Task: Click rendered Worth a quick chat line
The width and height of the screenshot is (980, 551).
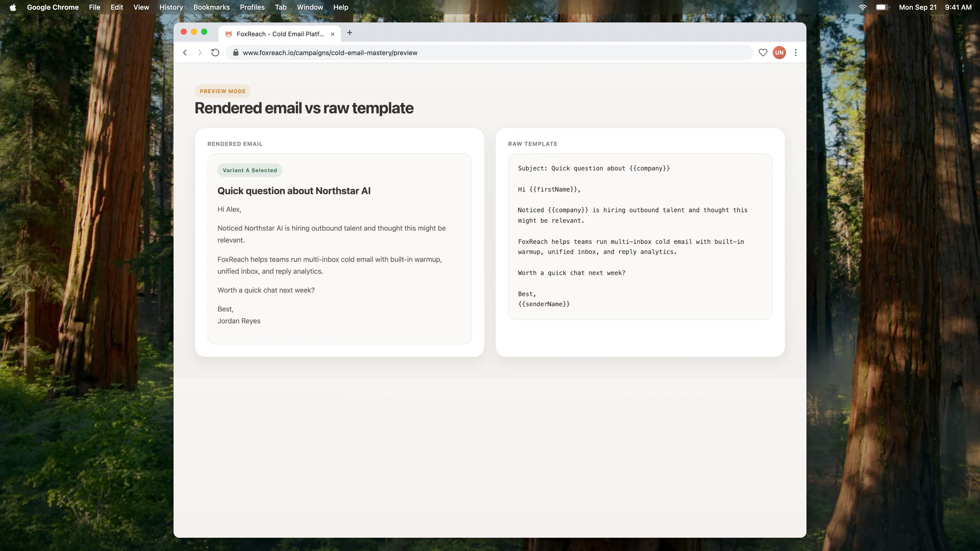Action: point(266,290)
